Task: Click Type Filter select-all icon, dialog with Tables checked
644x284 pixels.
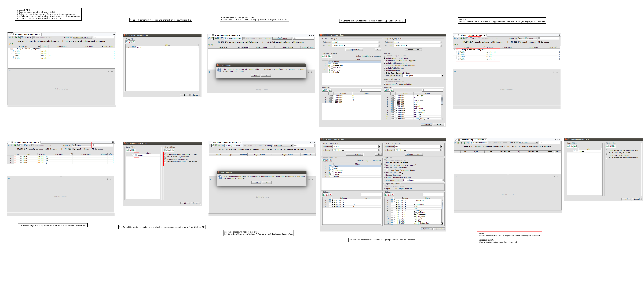Action: click(568, 146)
